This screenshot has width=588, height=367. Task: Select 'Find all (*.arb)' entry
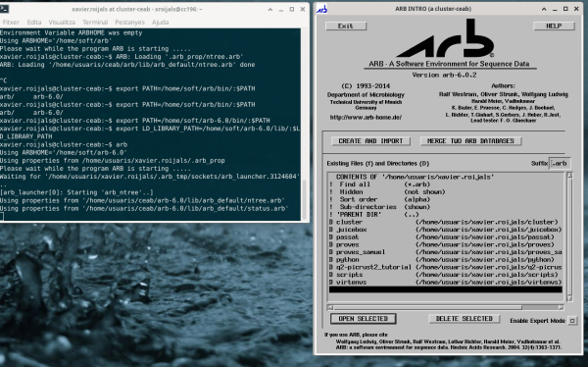coord(446,184)
